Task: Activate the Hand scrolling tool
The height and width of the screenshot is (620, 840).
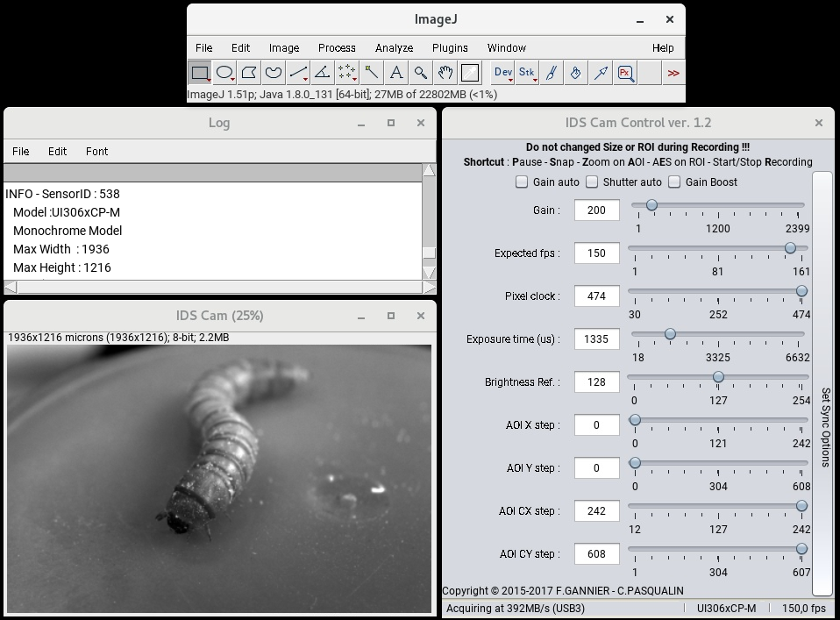Action: pos(445,73)
